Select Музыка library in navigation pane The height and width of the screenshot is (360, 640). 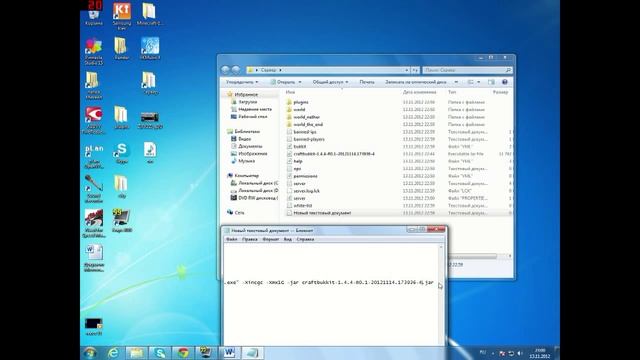[247, 161]
